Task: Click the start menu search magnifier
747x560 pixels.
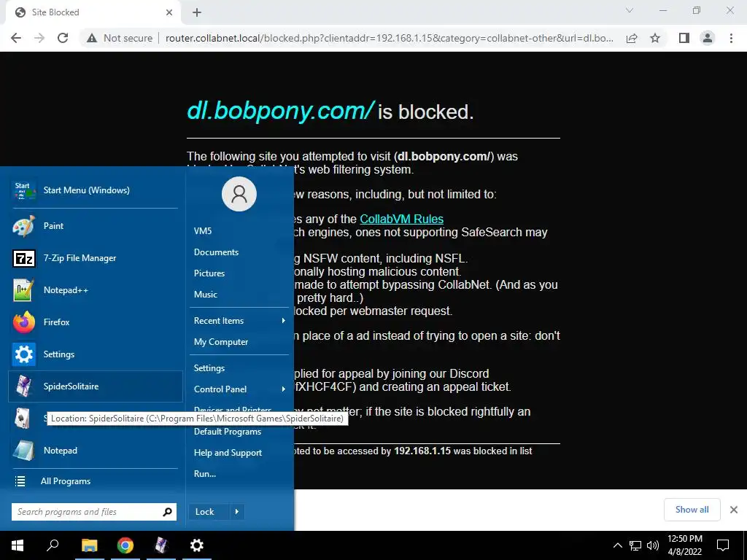Action: (167, 512)
